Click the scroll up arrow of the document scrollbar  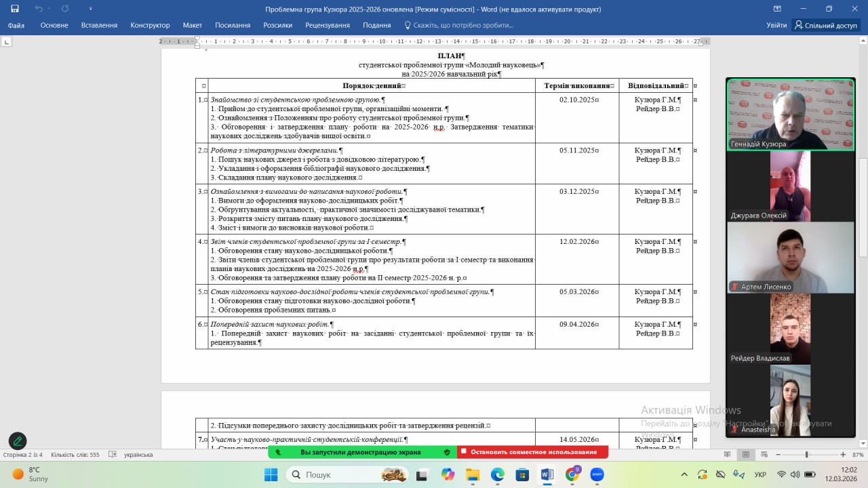click(863, 42)
